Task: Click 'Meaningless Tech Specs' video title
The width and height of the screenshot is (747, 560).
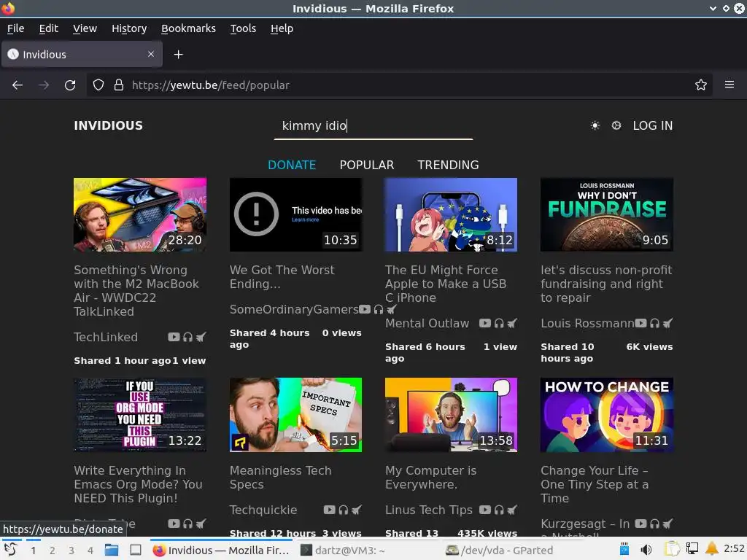Action: [x=280, y=477]
